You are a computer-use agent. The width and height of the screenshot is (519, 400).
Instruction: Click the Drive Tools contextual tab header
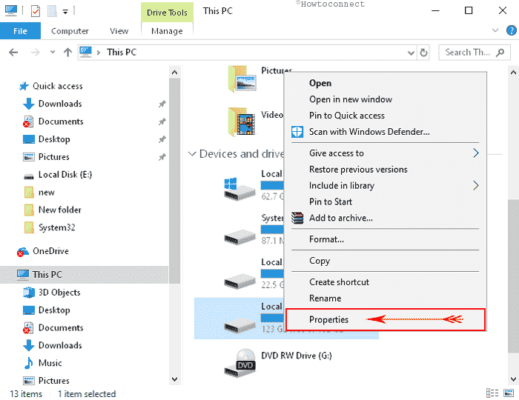click(167, 12)
